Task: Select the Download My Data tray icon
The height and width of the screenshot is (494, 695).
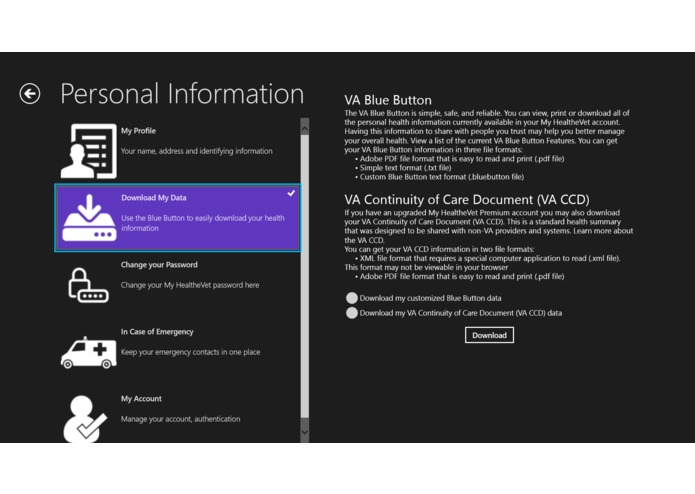Action: pos(89,218)
